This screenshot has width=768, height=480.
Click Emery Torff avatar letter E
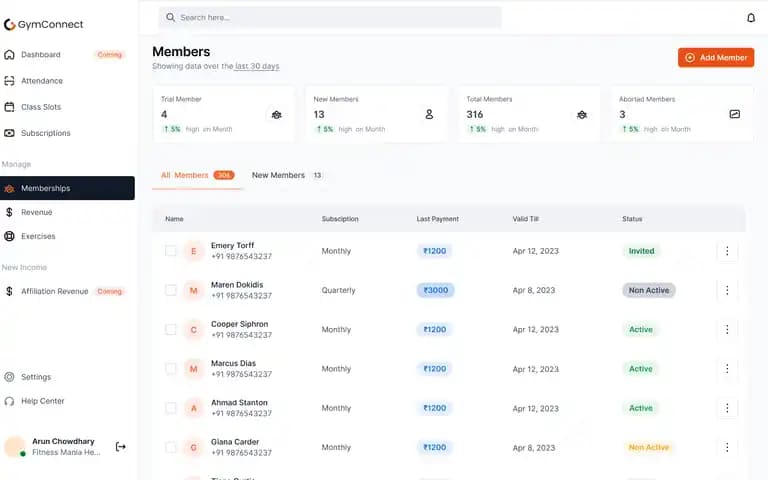point(193,251)
